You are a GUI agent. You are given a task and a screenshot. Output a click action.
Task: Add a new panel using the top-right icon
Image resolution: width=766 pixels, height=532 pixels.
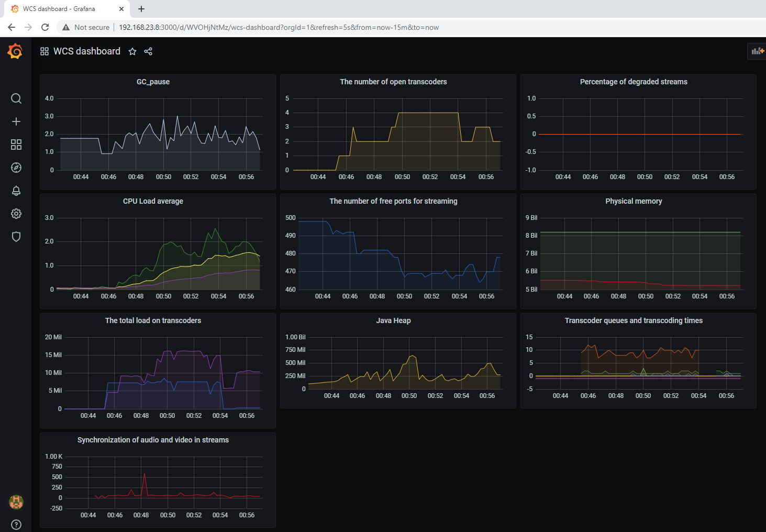tap(757, 51)
